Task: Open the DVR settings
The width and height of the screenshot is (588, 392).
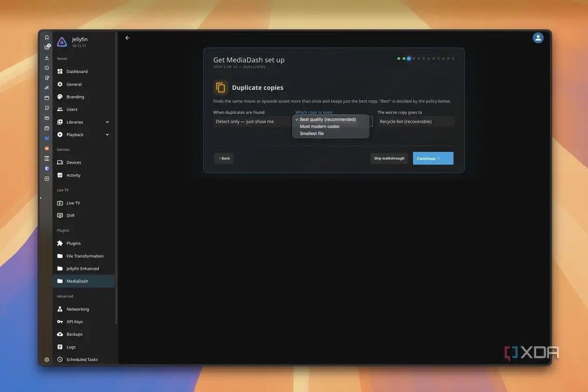Action: [x=84, y=216]
